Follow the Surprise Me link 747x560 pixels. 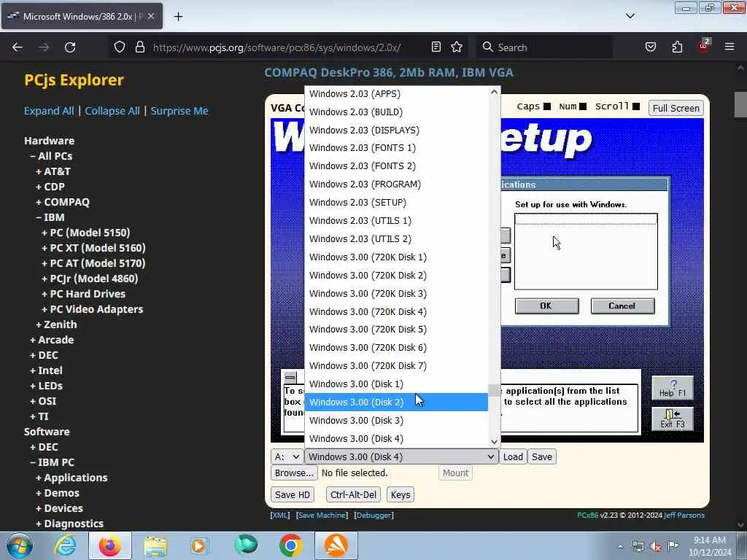[x=179, y=111]
